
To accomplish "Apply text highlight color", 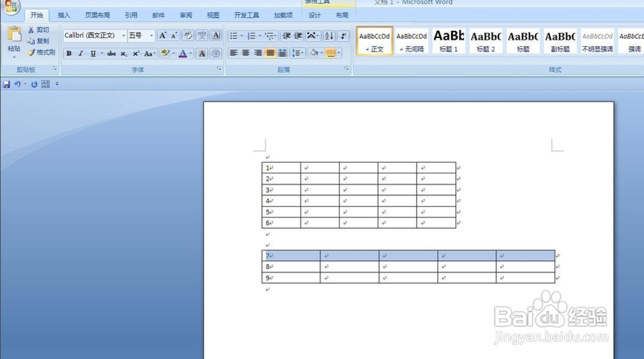I will 165,53.
